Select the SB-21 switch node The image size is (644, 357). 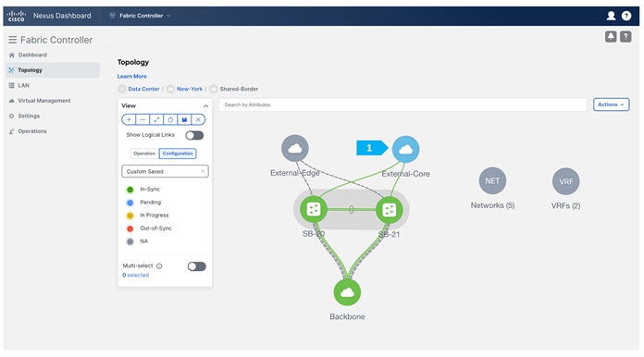pos(389,210)
